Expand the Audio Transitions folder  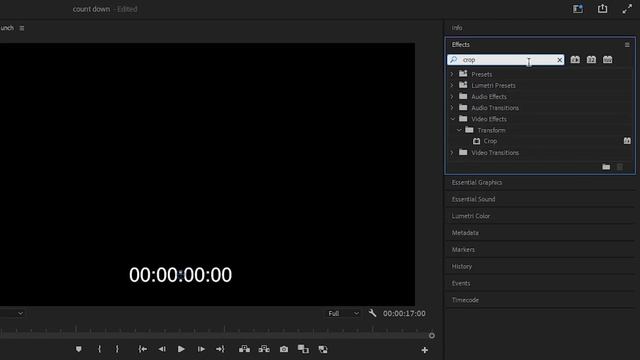(x=452, y=108)
